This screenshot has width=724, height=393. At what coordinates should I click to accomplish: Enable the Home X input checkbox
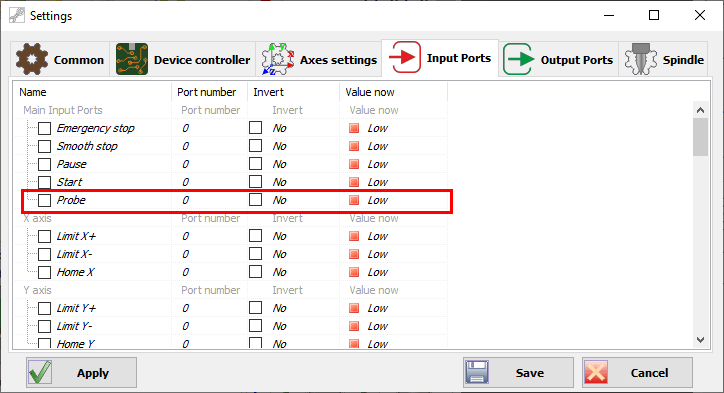tap(44, 272)
